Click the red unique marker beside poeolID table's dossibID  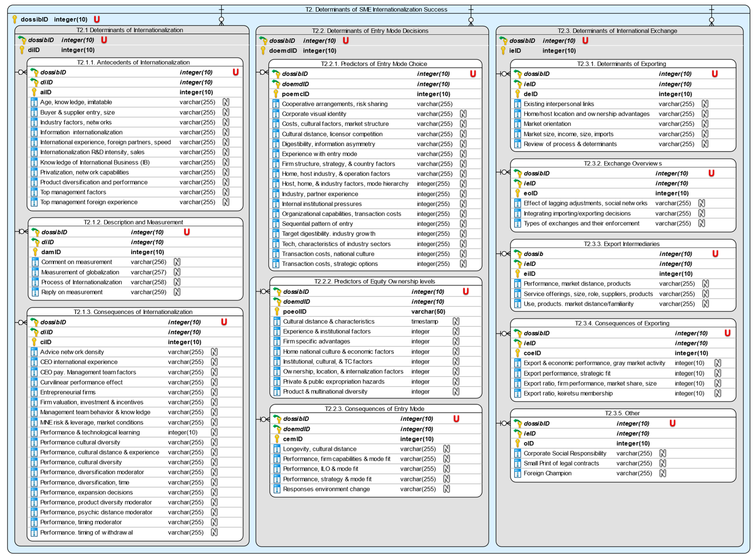[x=466, y=291]
